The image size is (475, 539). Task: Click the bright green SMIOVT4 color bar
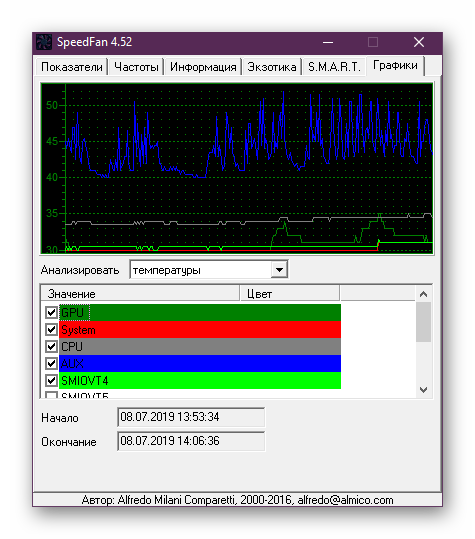[x=200, y=380]
